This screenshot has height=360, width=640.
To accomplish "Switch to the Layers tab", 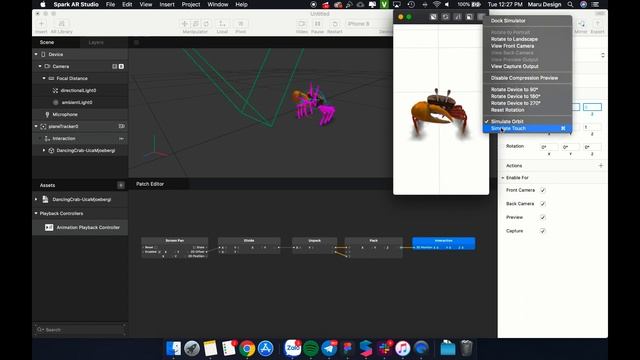I will coord(96,42).
